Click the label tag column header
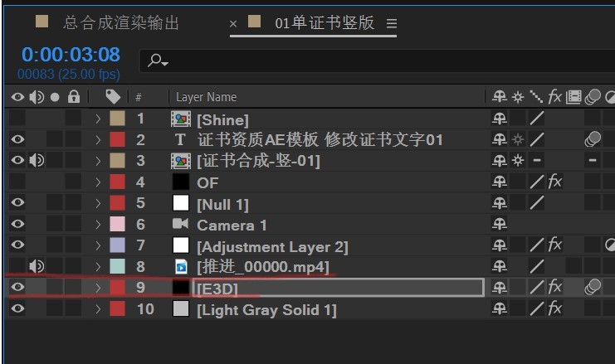The image size is (615, 364). click(x=113, y=97)
